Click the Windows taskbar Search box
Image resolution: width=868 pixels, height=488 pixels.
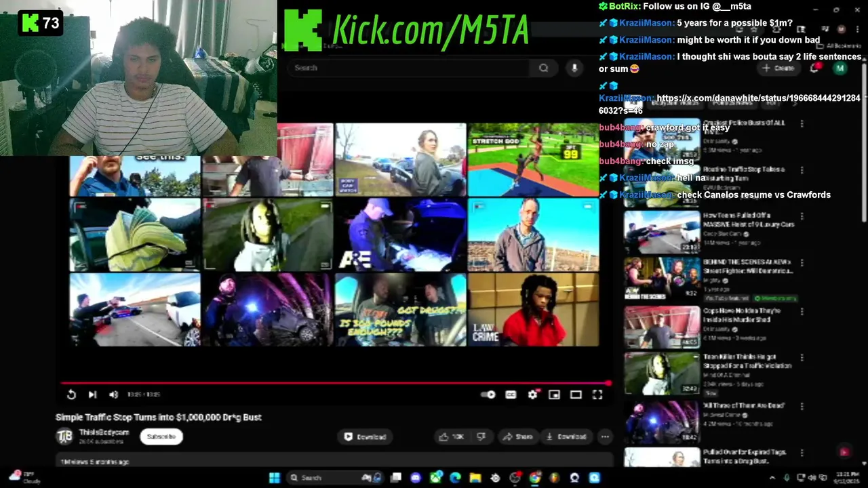click(334, 478)
